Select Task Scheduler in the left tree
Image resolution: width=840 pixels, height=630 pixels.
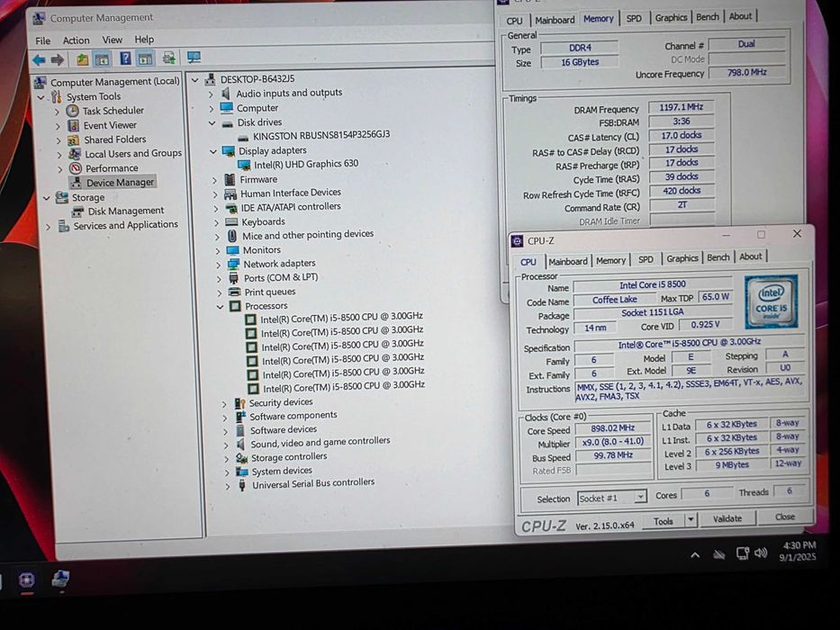tap(113, 111)
